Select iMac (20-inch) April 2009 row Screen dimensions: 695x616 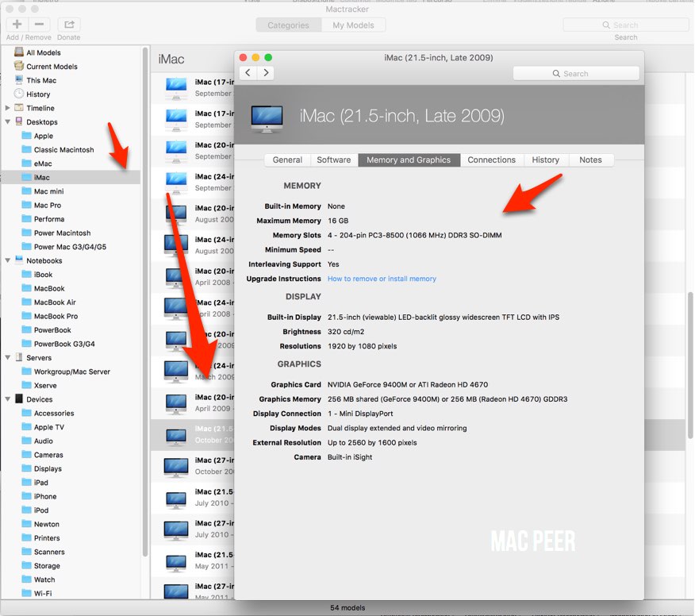(192, 403)
